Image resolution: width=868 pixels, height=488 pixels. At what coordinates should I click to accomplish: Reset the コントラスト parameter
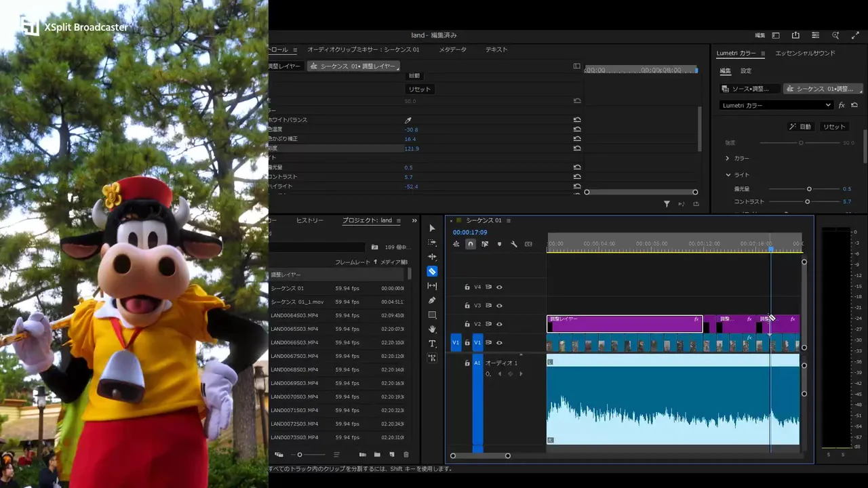tap(577, 176)
